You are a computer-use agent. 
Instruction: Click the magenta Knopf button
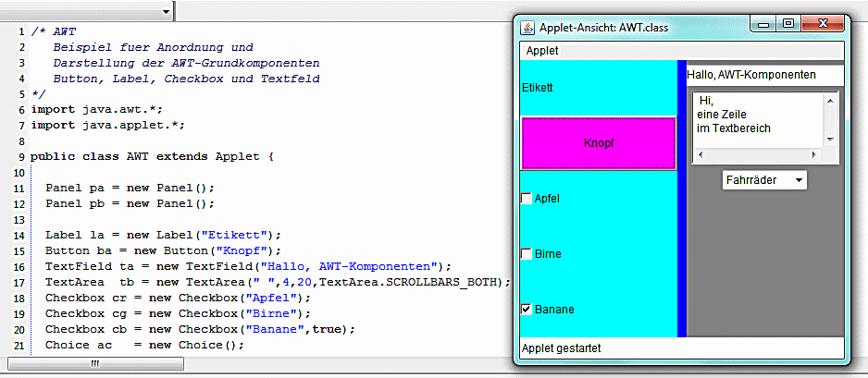coord(599,143)
